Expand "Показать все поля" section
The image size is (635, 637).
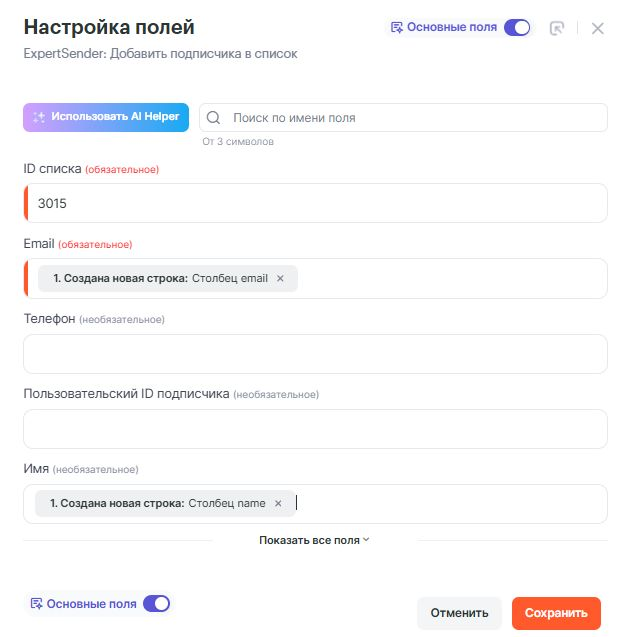pos(314,540)
